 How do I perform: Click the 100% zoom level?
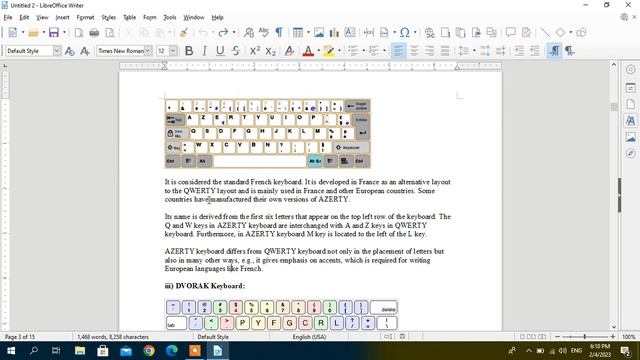pyautogui.click(x=629, y=337)
